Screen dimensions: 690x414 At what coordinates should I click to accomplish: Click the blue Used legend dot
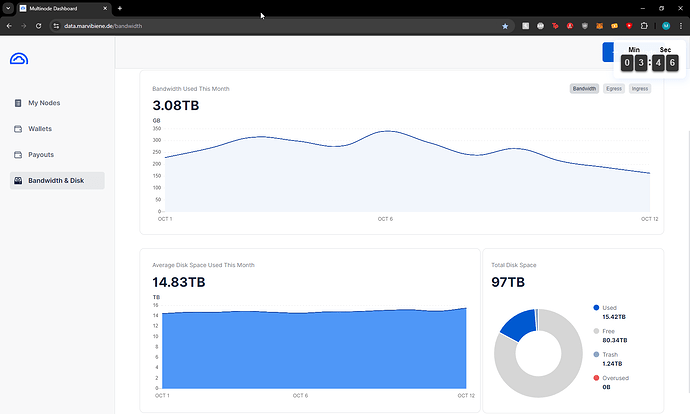[597, 308]
